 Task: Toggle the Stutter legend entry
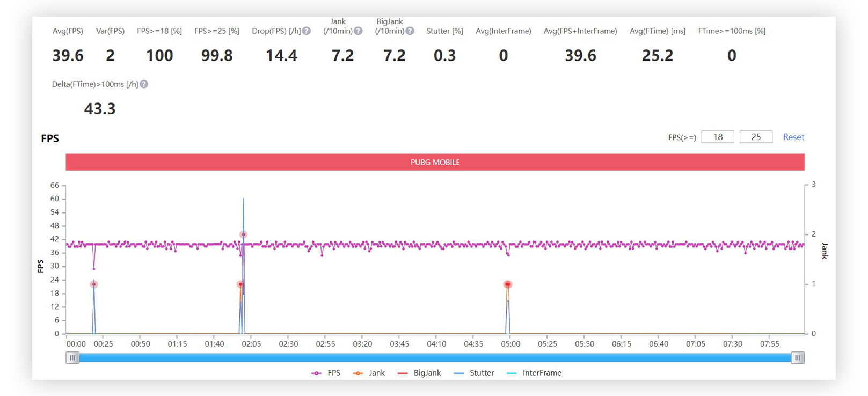tap(474, 373)
